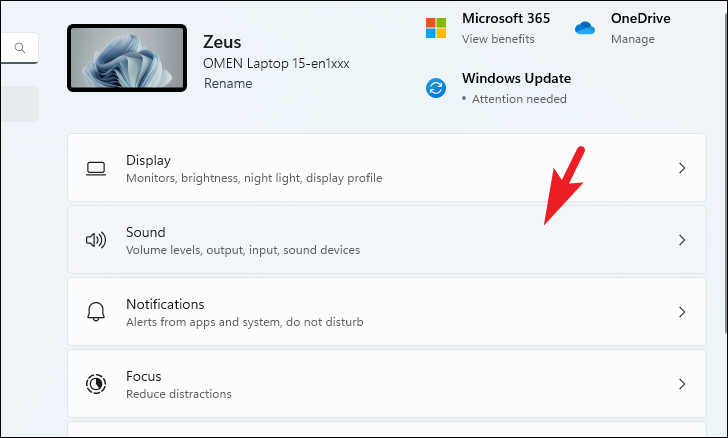Click the Notifications bell icon
The image size is (728, 438).
[96, 312]
